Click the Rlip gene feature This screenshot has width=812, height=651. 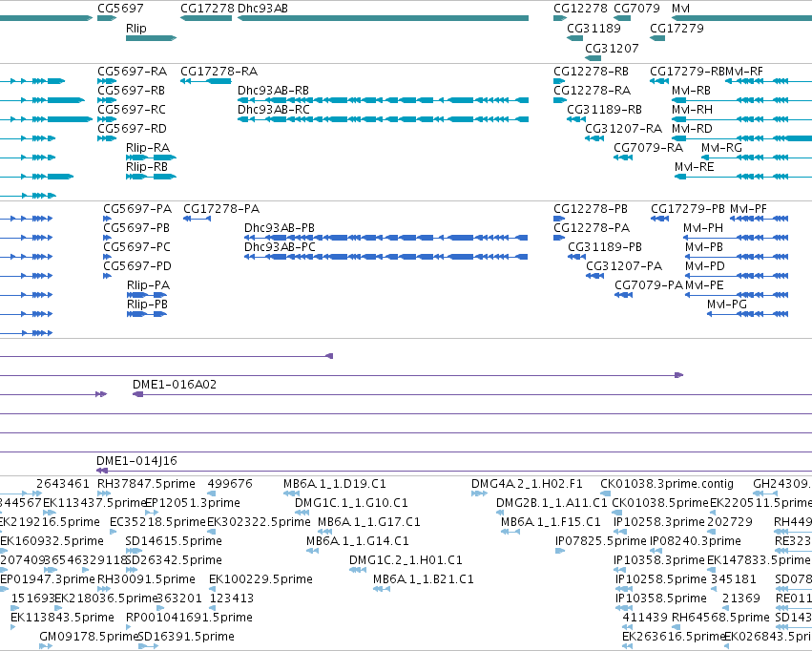click(151, 38)
